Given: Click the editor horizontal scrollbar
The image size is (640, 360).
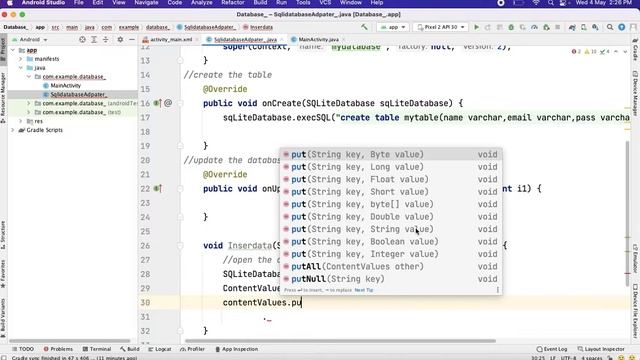Looking at the screenshot, I should pos(340,341).
